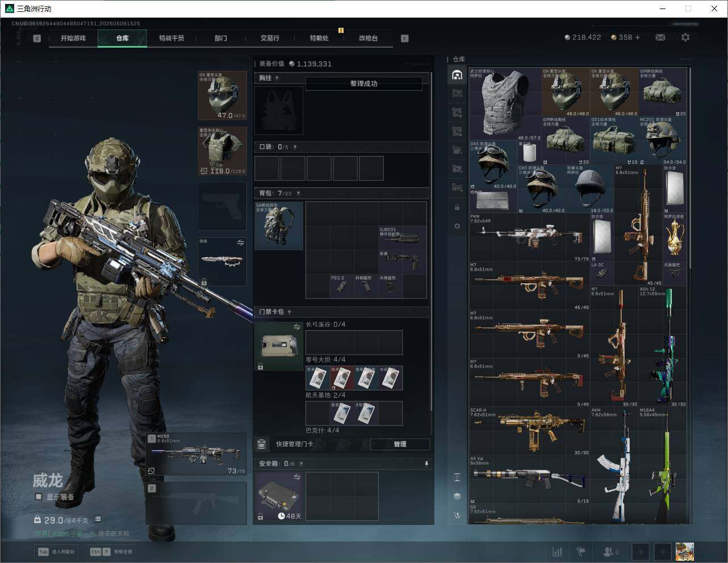Open the 特勤处 tab
Viewport: 728px width, 563px height.
pos(319,38)
